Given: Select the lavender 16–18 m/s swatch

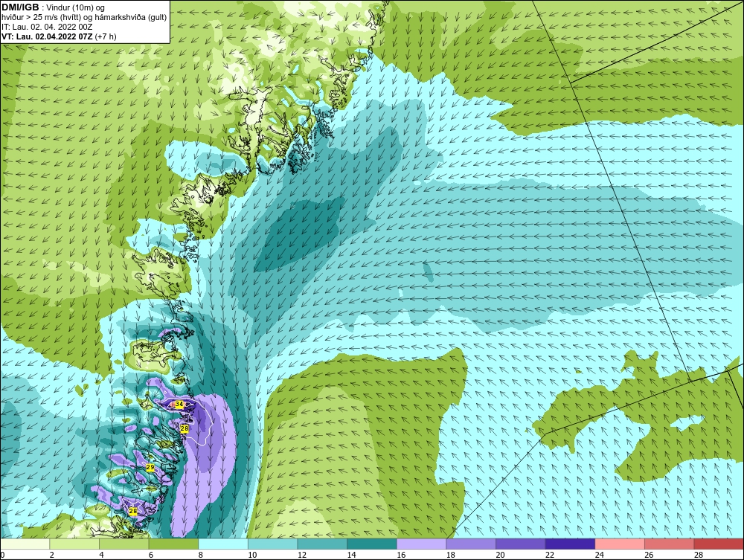Looking at the screenshot, I should coord(421,544).
